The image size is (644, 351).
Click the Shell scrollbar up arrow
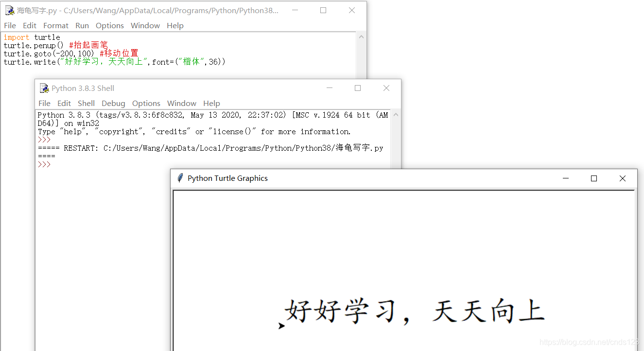(395, 114)
